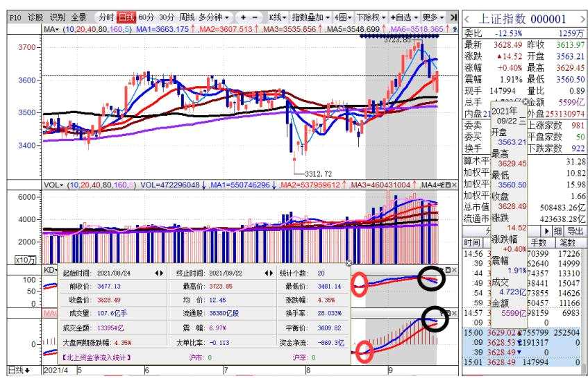Switch to the 30分 period tab

point(167,17)
